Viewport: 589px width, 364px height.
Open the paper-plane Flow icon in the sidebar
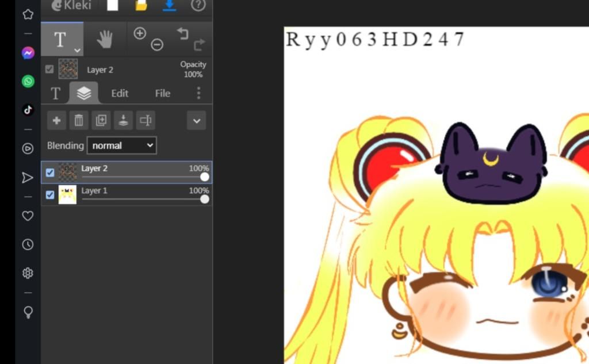point(28,177)
